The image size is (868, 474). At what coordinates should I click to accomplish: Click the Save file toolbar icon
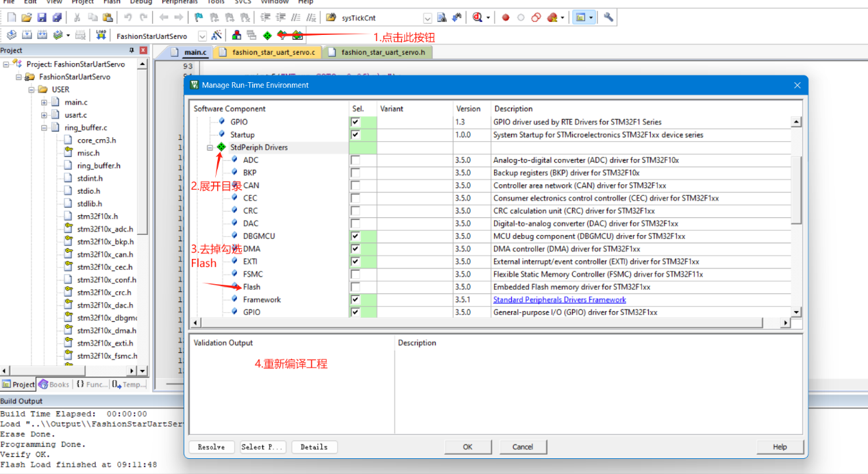(x=42, y=18)
